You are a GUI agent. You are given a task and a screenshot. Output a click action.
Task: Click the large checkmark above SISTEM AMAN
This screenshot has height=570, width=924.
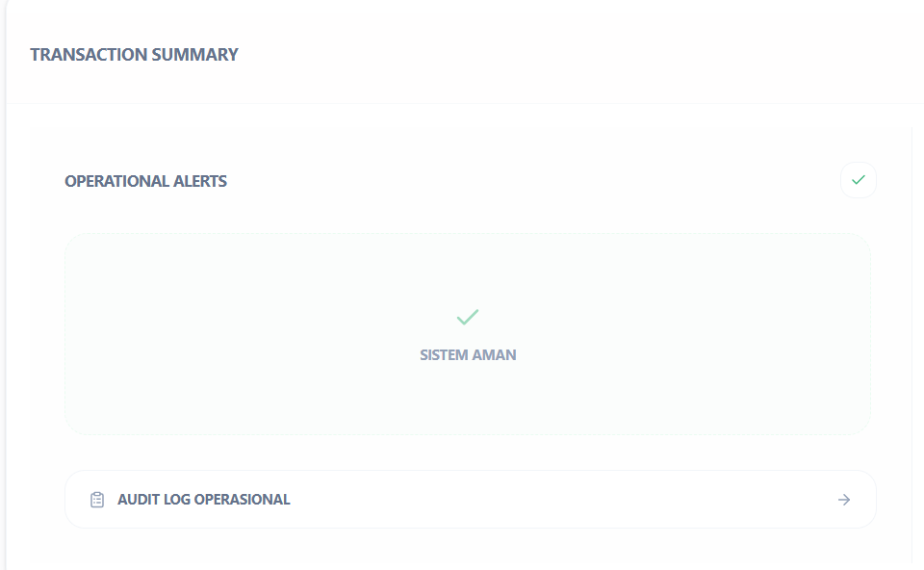468,317
